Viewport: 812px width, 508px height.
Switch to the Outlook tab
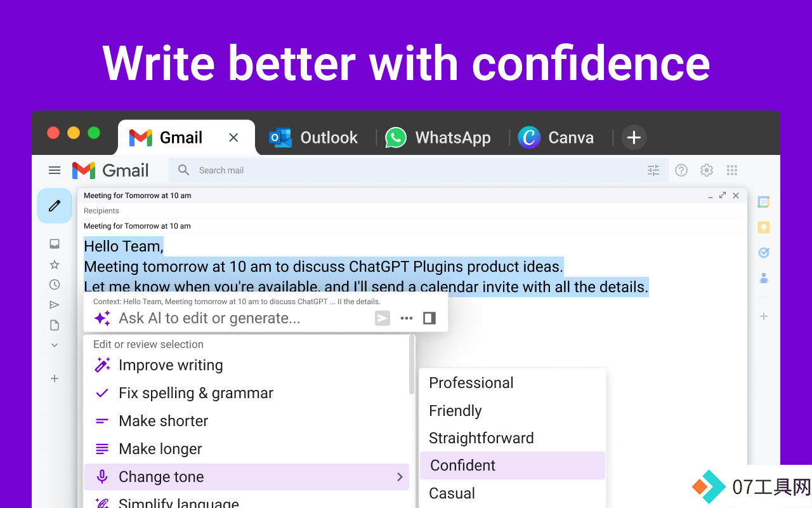click(313, 137)
